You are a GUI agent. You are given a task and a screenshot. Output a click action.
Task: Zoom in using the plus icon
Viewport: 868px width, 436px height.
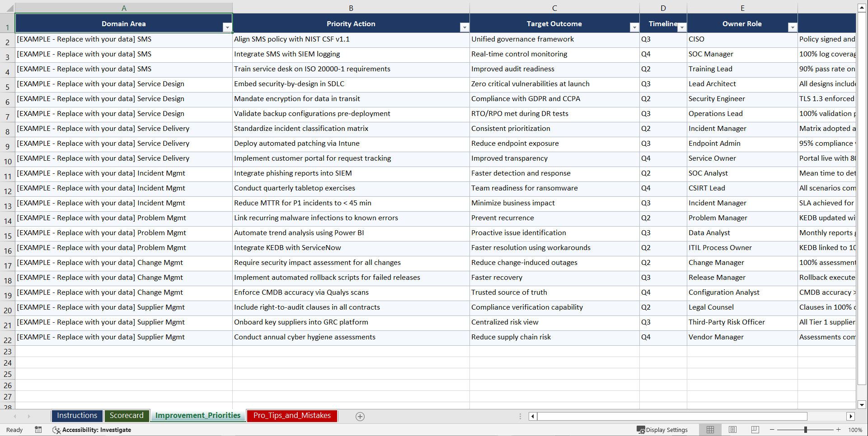[838, 430]
